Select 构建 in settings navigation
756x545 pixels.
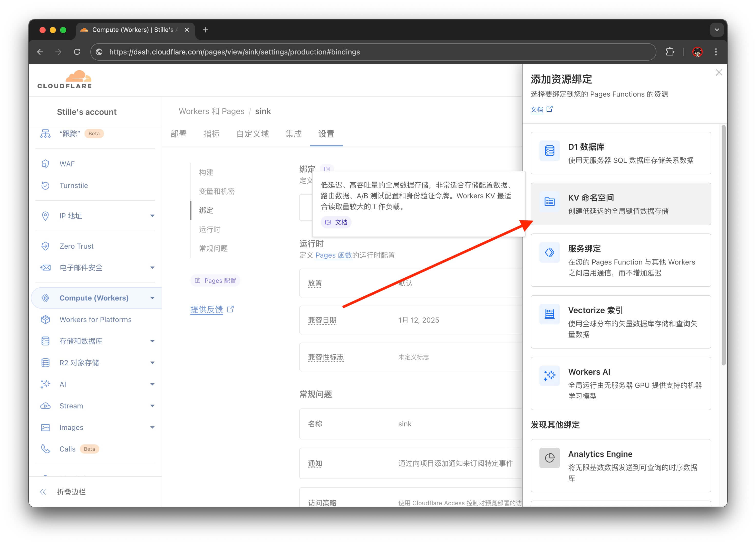point(206,172)
